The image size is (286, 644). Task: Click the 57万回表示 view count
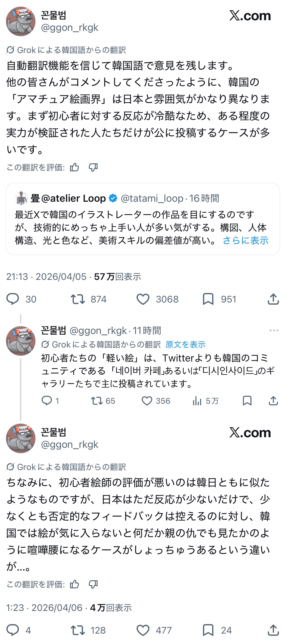[x=118, y=277]
